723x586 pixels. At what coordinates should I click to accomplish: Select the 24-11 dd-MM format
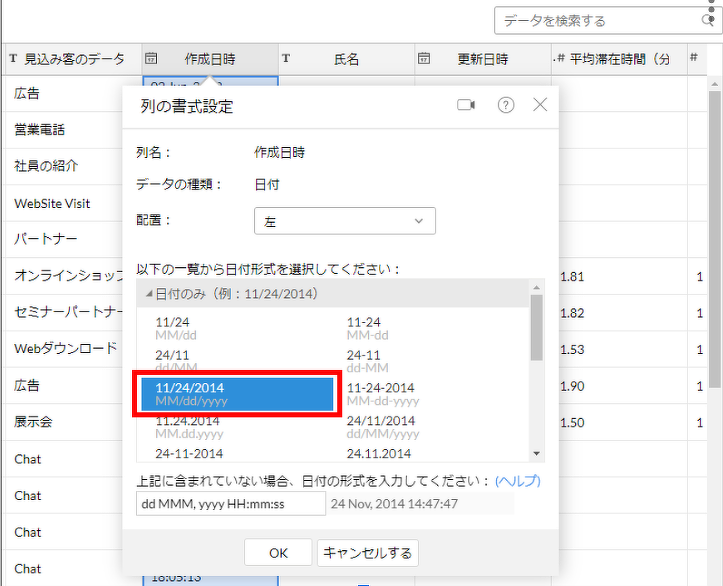point(364,361)
